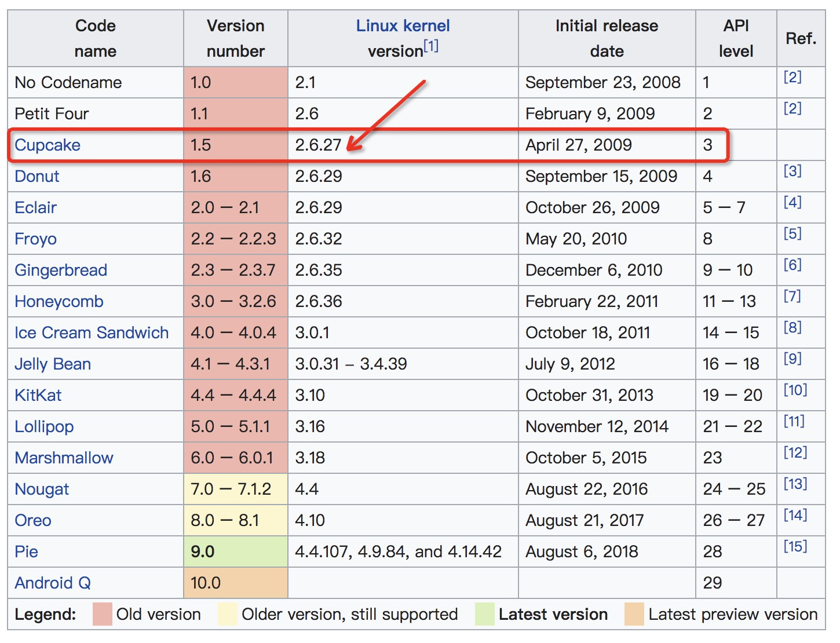Viewport: 840px width, 643px height.
Task: Click the red Old version legend swatch
Action: tap(102, 614)
